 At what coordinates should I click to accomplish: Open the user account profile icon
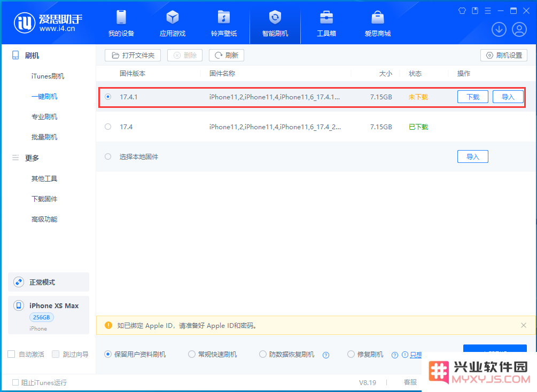(x=519, y=29)
